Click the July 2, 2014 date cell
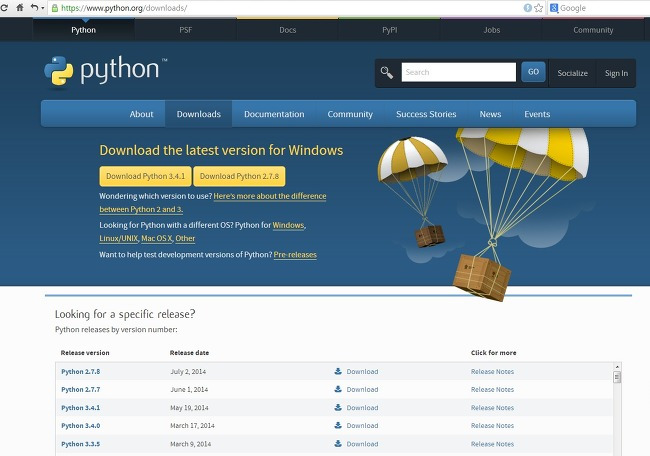 [188, 371]
